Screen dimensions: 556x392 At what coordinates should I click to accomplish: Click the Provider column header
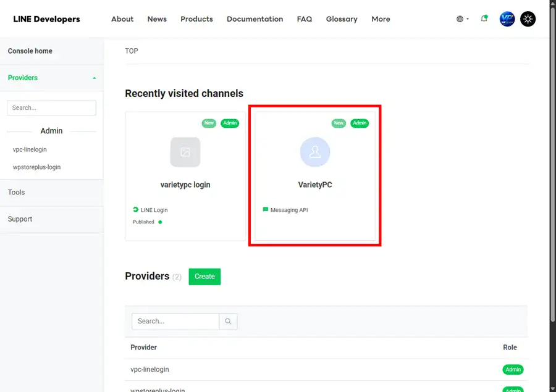(143, 348)
